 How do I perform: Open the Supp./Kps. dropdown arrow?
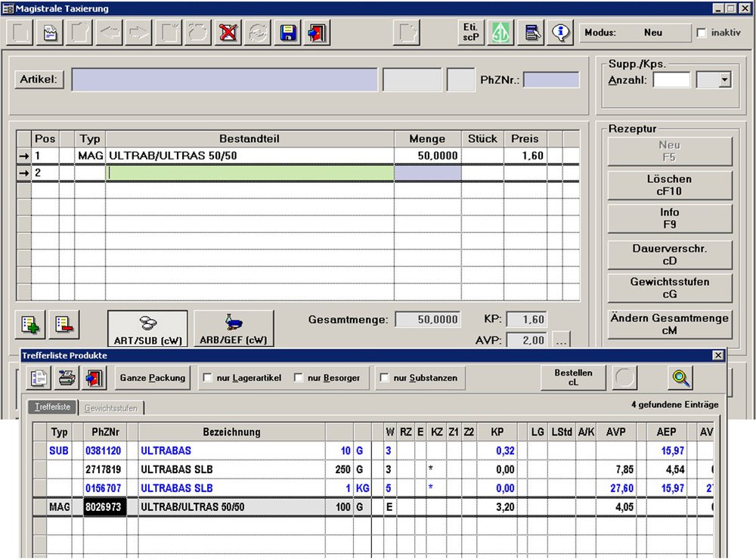click(725, 79)
